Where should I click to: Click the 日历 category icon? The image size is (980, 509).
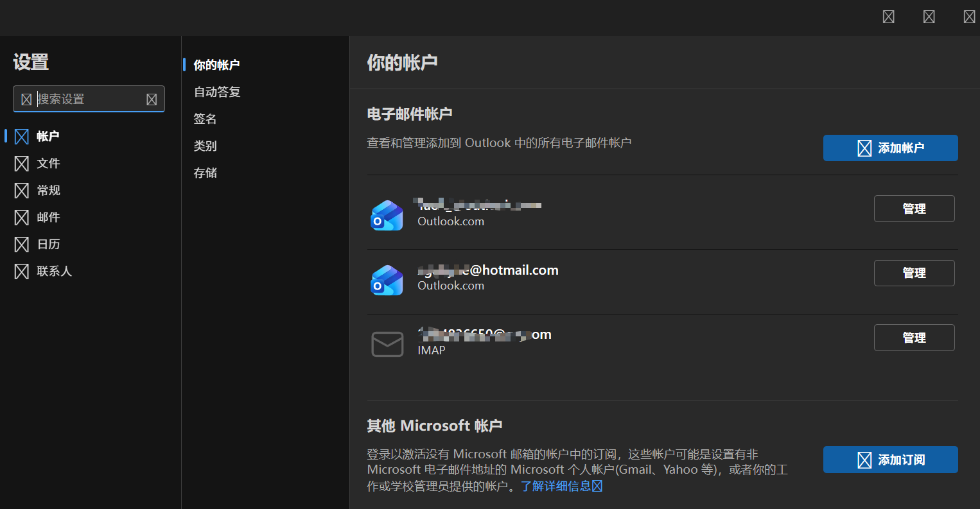point(22,244)
